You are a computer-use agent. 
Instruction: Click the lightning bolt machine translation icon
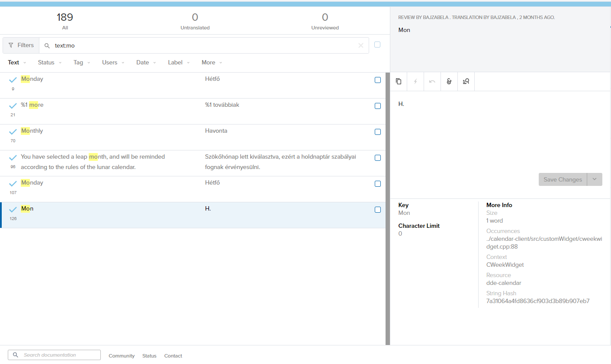click(415, 81)
